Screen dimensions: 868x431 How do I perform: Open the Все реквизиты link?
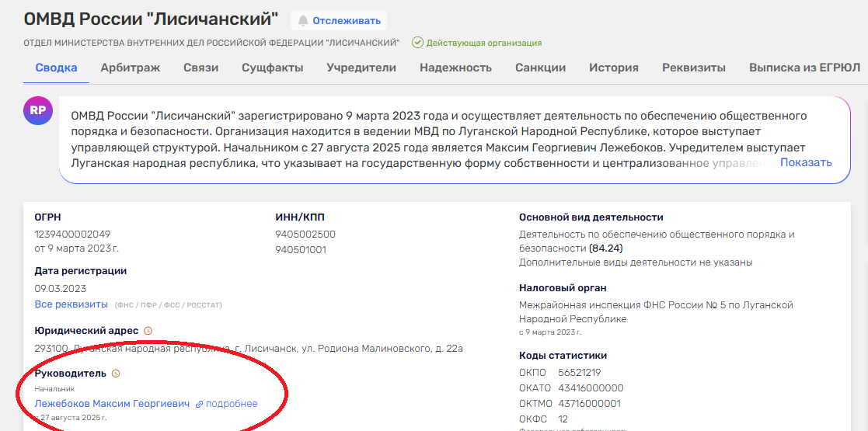(x=71, y=304)
